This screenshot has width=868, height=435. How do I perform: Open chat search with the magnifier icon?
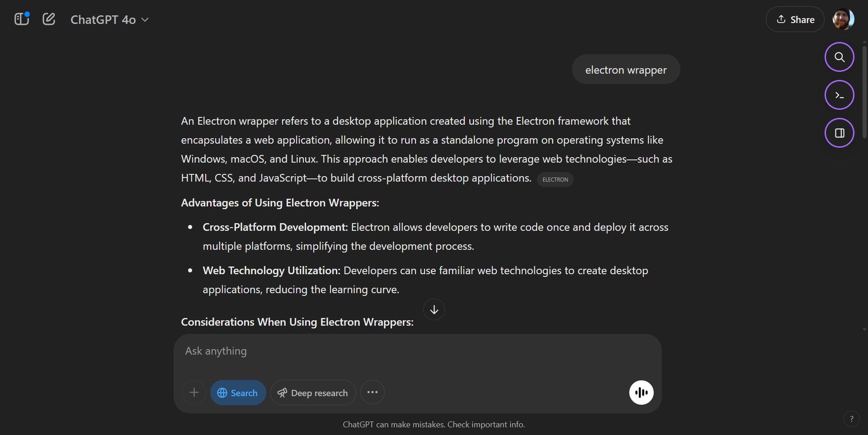840,57
